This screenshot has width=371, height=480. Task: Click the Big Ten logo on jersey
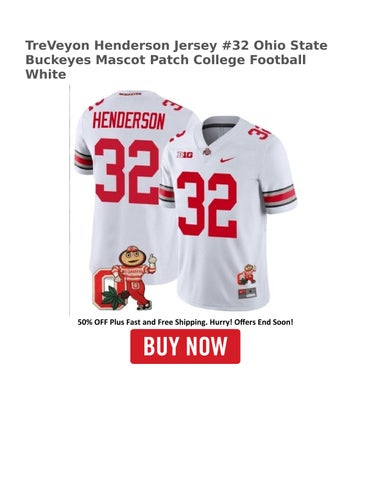tap(185, 155)
